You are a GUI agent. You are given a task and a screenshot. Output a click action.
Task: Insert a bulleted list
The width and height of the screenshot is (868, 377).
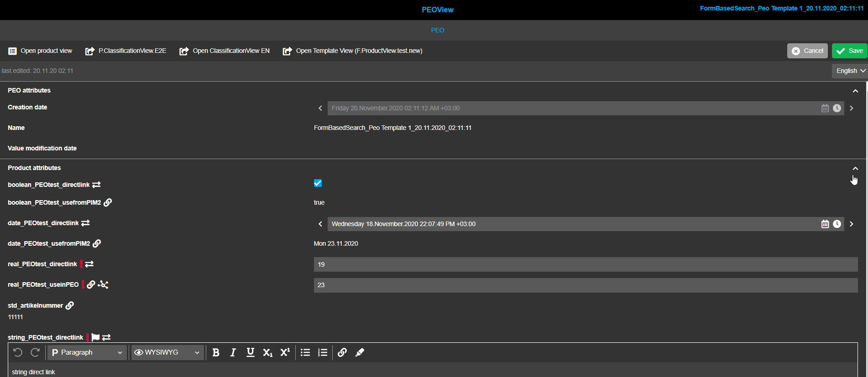coord(305,352)
